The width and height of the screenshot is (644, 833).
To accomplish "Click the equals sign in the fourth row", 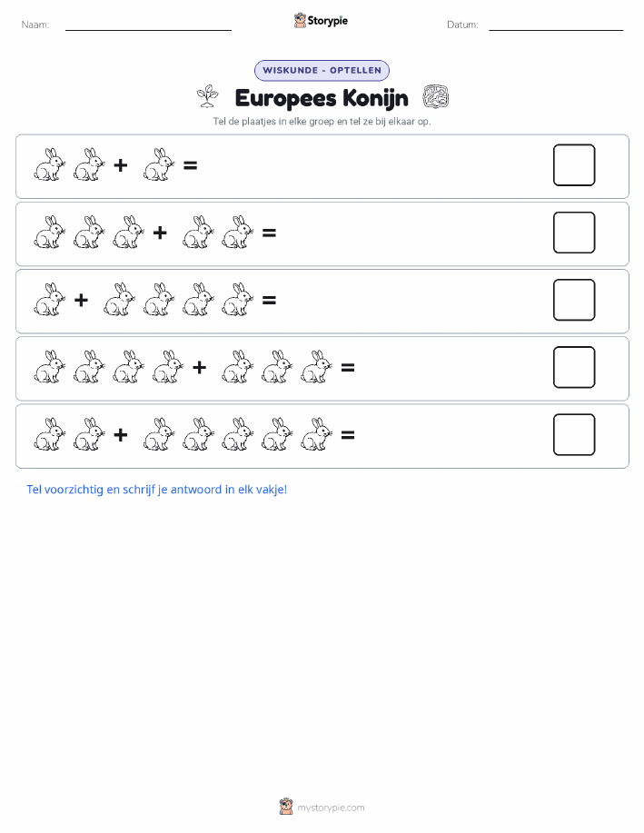I will [348, 367].
